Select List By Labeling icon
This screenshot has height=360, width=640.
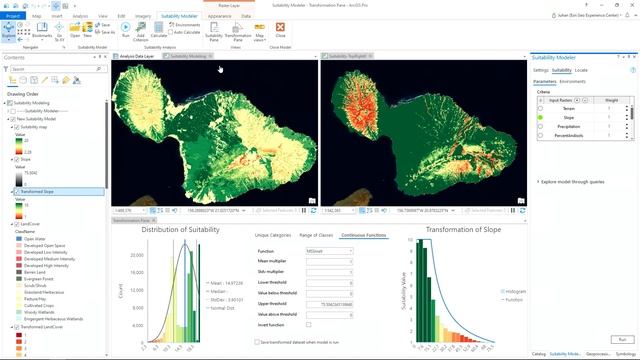66,80
